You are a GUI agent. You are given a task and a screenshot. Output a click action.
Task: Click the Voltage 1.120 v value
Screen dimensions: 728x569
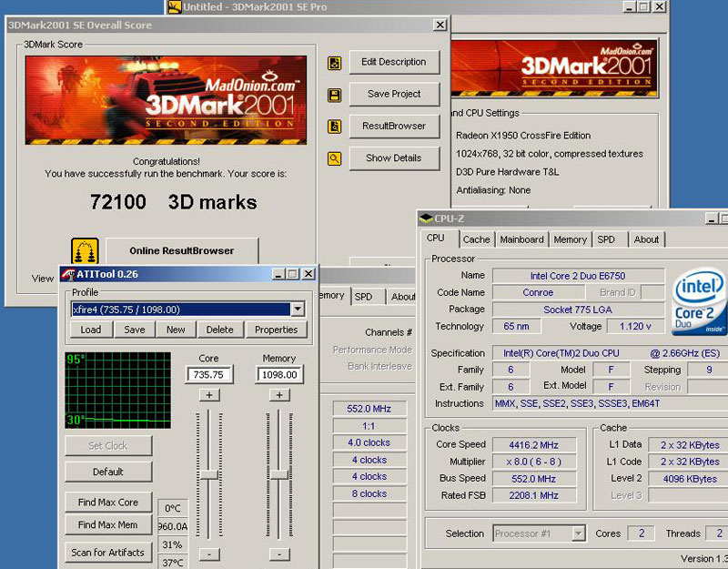(635, 326)
